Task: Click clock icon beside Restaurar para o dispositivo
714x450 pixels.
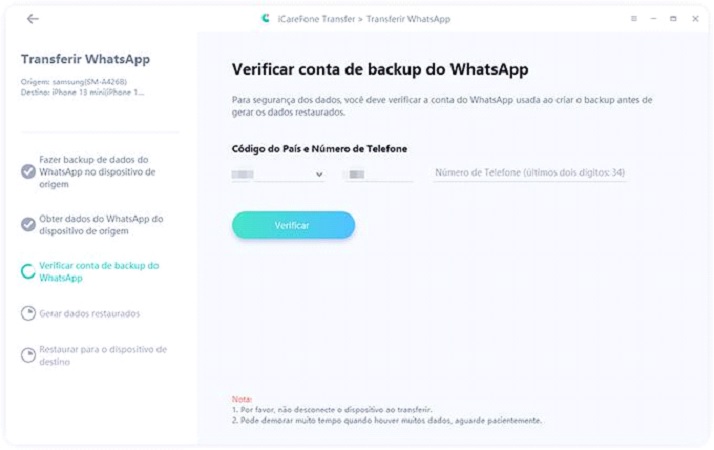Action: click(28, 355)
